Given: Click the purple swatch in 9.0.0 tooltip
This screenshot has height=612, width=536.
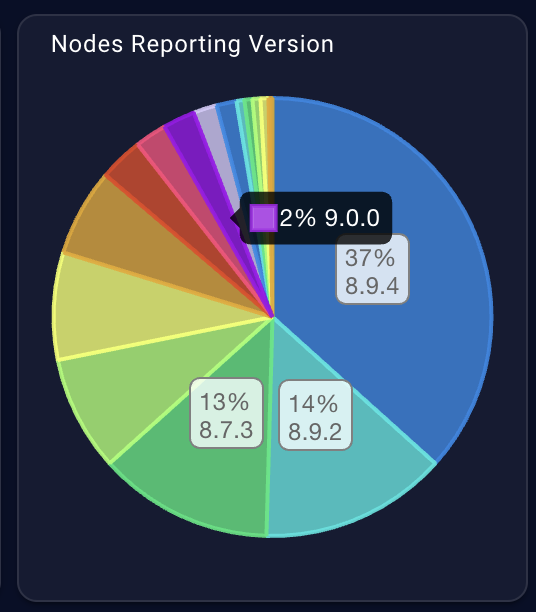Looking at the screenshot, I should tap(264, 218).
